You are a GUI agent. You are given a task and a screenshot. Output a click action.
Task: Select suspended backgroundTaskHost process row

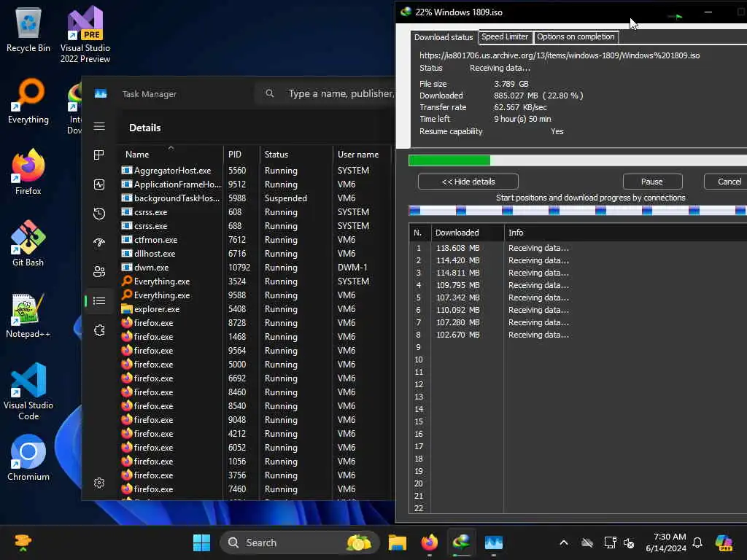click(x=256, y=198)
